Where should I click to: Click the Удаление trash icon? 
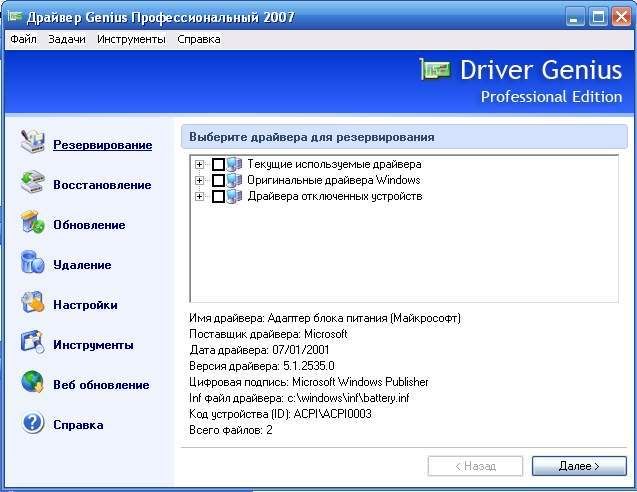point(33,264)
